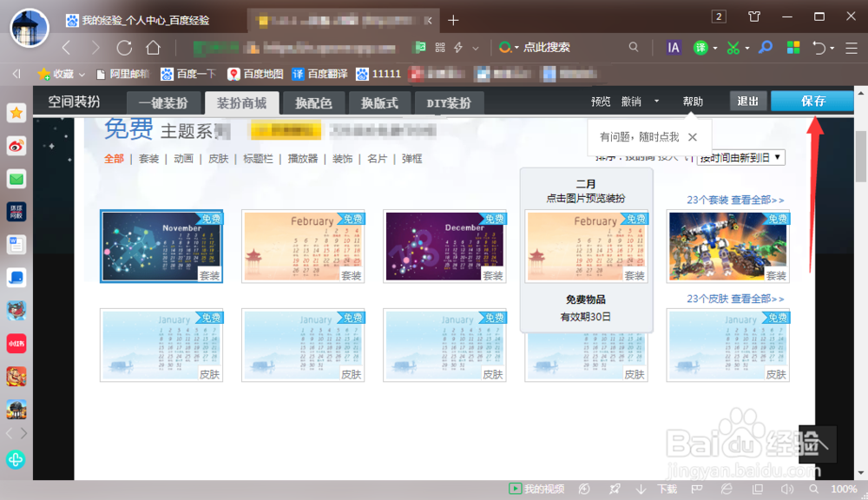Image resolution: width=868 pixels, height=500 pixels.
Task: Click the 100% zoom level in status bar
Action: (844, 489)
